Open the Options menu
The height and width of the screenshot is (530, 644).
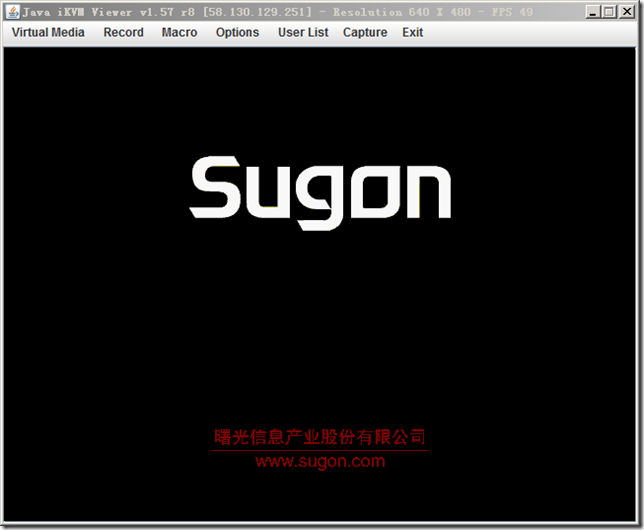click(237, 32)
